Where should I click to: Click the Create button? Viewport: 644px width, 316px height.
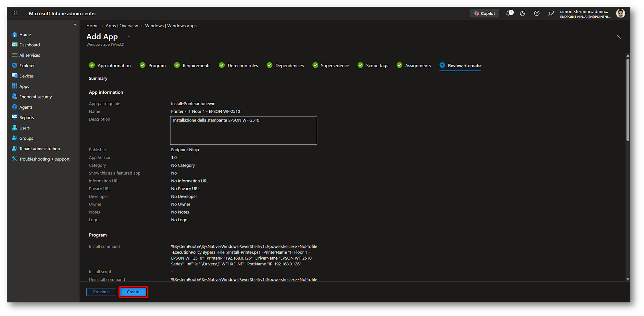[x=133, y=292]
